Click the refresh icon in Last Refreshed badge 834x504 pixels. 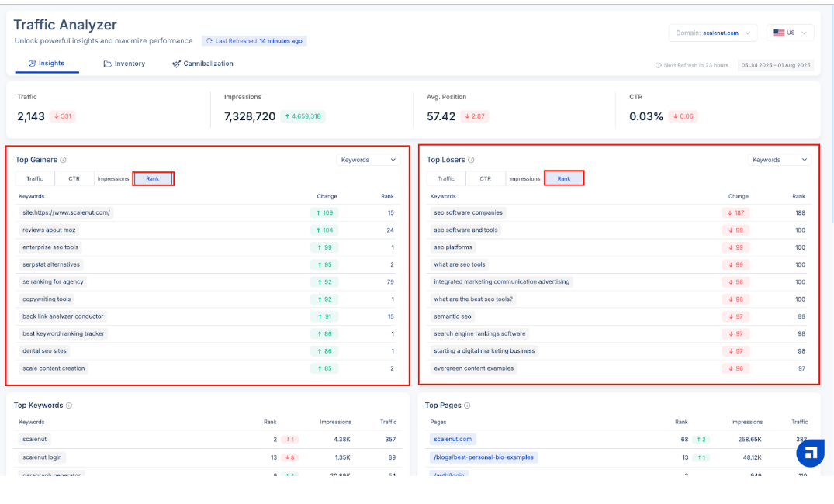pos(209,41)
